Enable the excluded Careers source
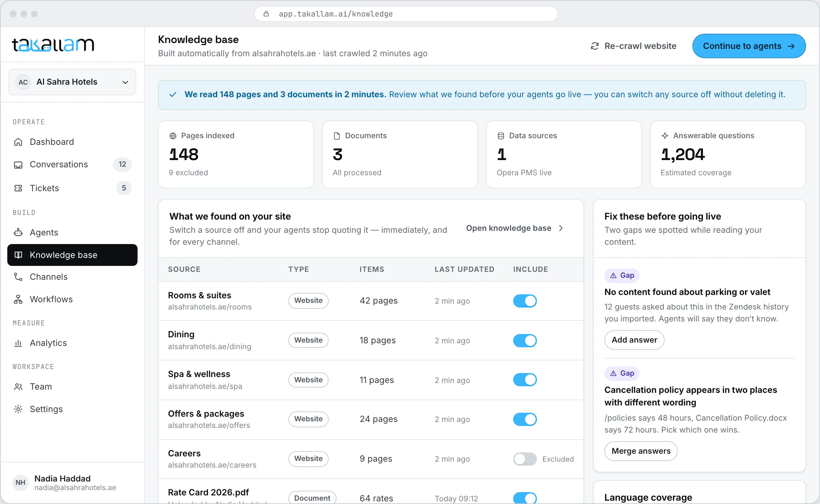Screen dimensions: 820x504 click(525, 459)
